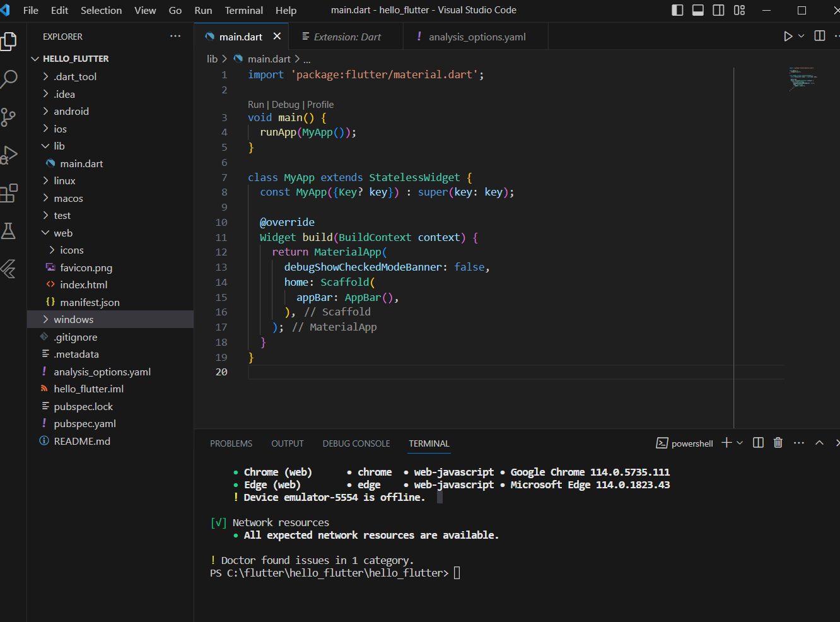
Task: Open the Selection menu
Action: (101, 10)
